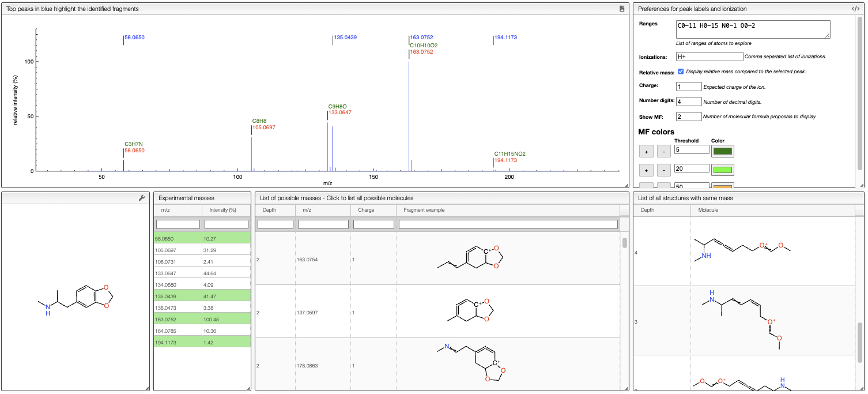Click Charge filter box in possible masses list

(x=373, y=224)
